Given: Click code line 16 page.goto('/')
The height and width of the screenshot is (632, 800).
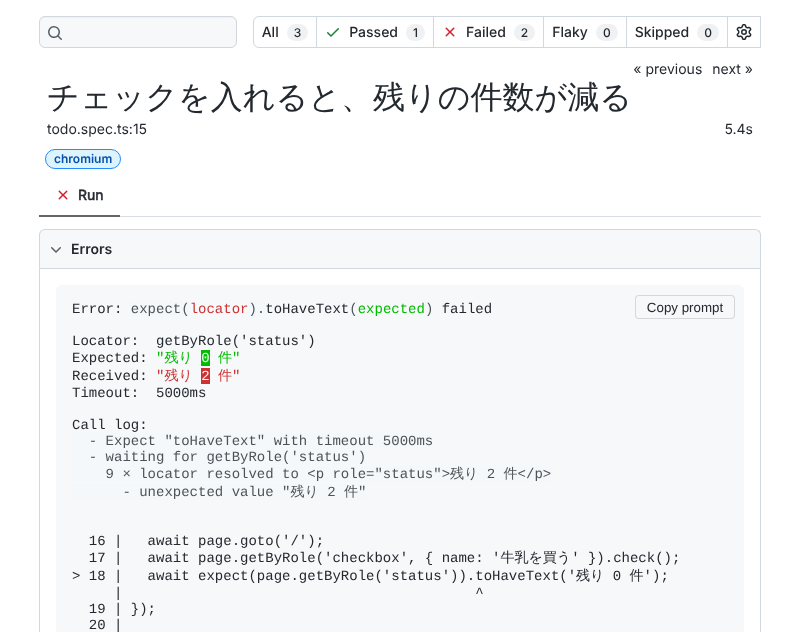Looking at the screenshot, I should (206, 541).
